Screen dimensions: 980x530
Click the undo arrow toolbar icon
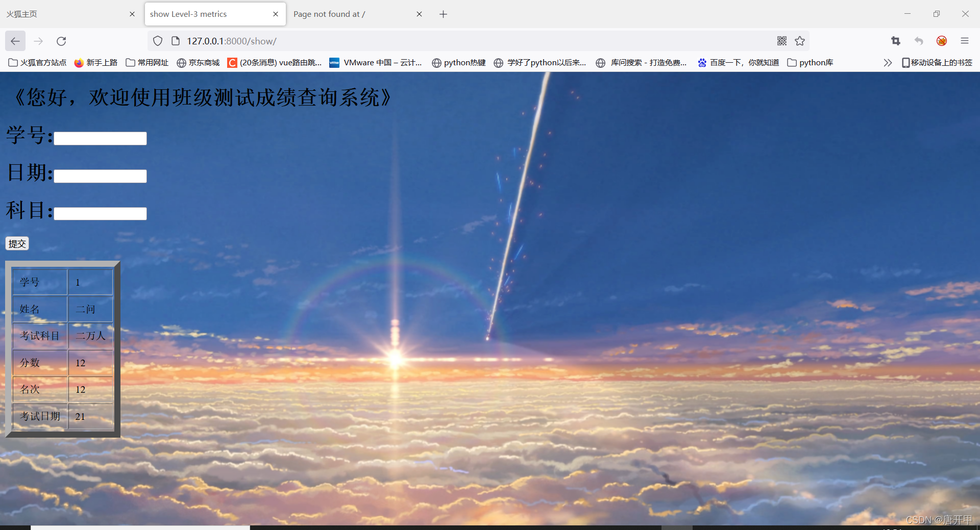click(919, 41)
